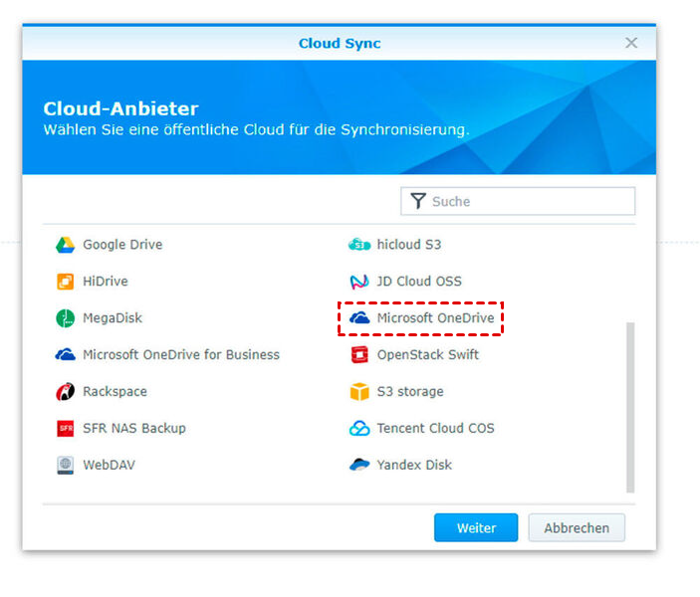Close the Cloud Sync dialog

click(x=631, y=43)
